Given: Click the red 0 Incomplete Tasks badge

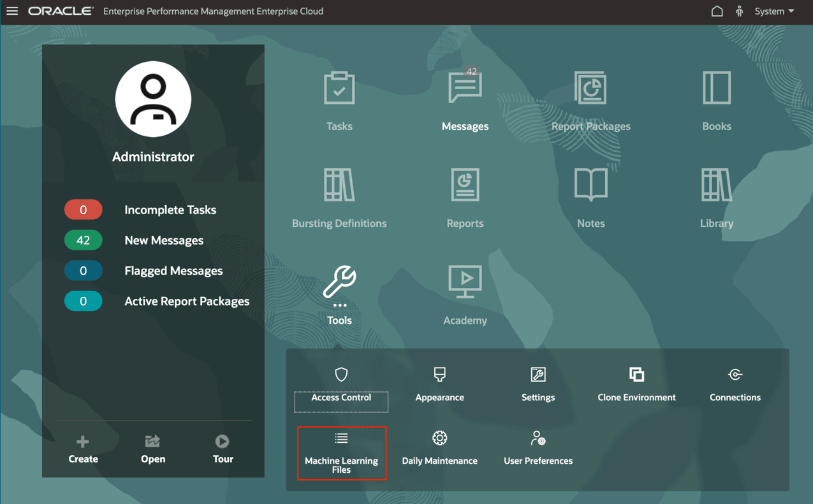Looking at the screenshot, I should click(84, 210).
